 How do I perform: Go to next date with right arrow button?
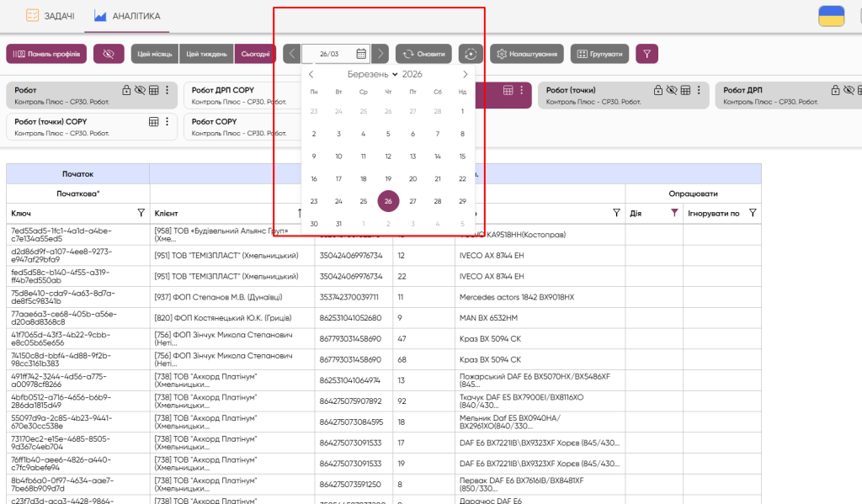[380, 54]
